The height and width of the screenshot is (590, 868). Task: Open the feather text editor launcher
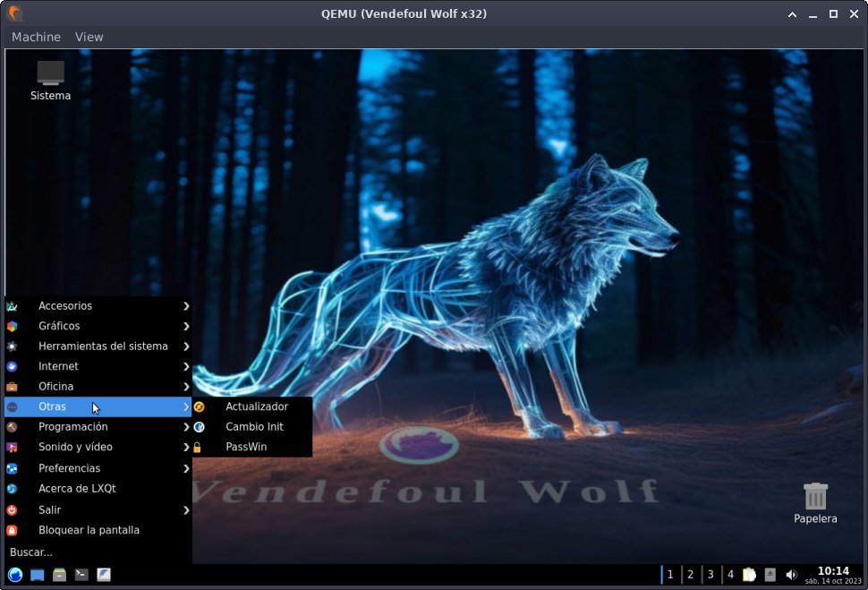[x=104, y=575]
